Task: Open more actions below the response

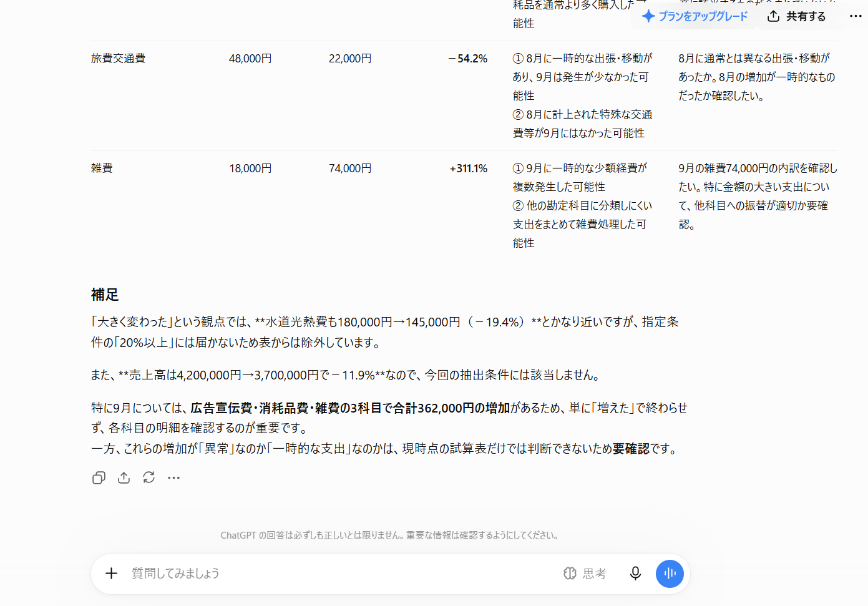Action: tap(173, 478)
